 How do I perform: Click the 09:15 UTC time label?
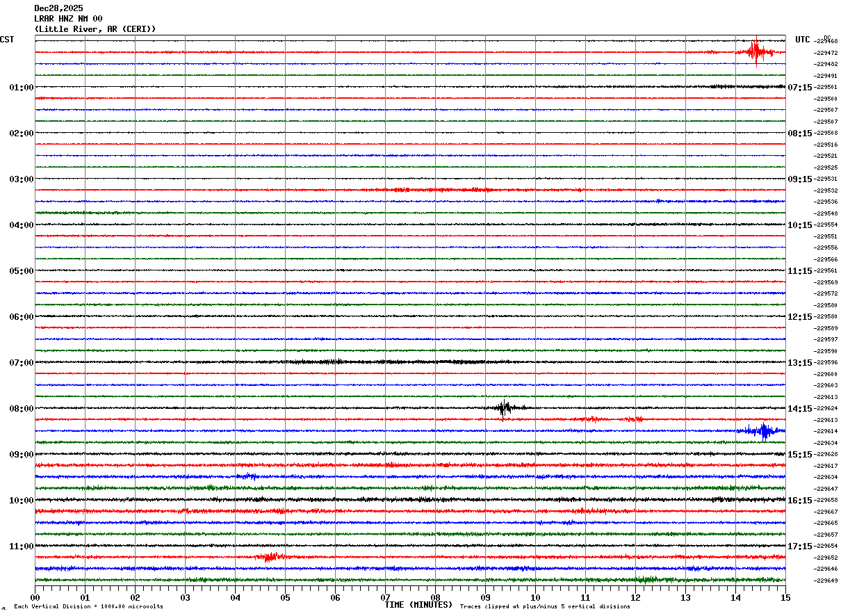(800, 179)
